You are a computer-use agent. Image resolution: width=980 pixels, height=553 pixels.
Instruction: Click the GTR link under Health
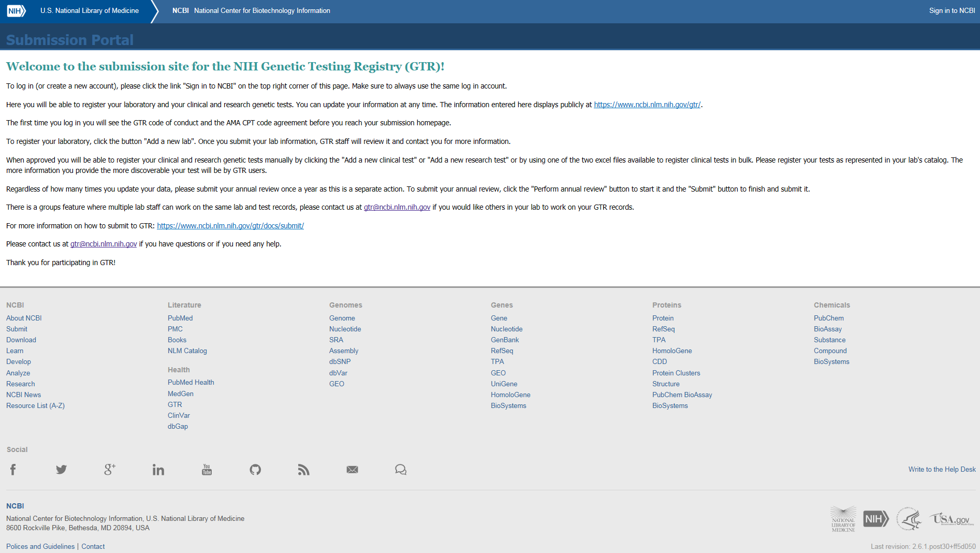pyautogui.click(x=175, y=404)
